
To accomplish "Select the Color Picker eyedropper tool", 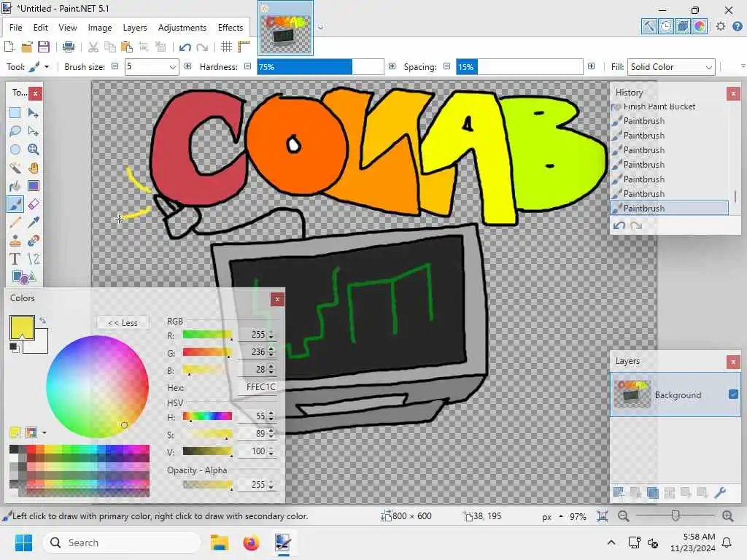I will tap(34, 222).
